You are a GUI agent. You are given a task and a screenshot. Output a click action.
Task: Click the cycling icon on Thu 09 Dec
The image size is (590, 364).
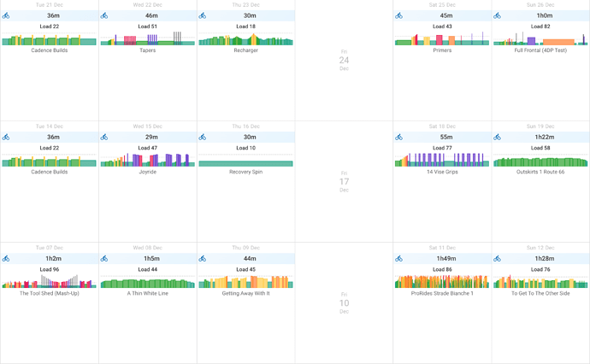pyautogui.click(x=203, y=259)
